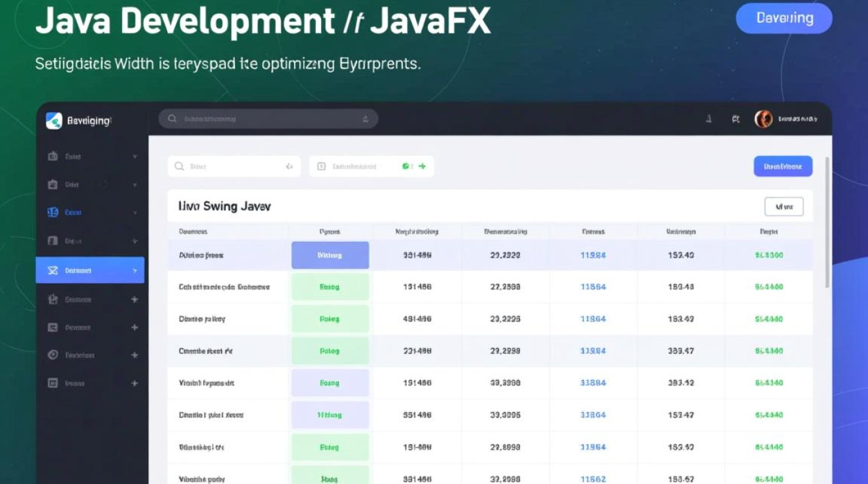The height and width of the screenshot is (484, 868).
Task: Open notifications via the bell icon
Action: click(709, 119)
